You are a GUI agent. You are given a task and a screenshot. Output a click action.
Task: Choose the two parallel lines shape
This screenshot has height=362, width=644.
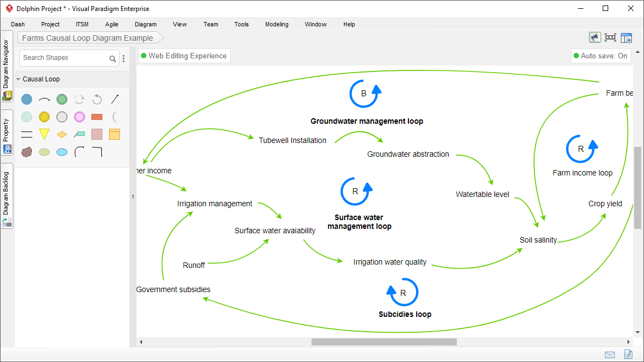point(27,134)
